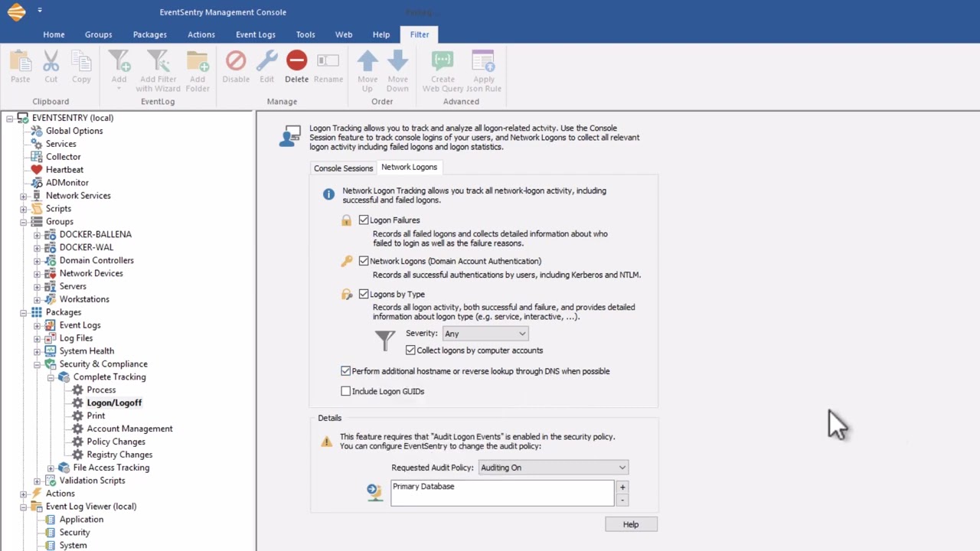Viewport: 980px width, 551px height.
Task: Toggle additional hostname DNS lookup checkbox
Action: (345, 371)
